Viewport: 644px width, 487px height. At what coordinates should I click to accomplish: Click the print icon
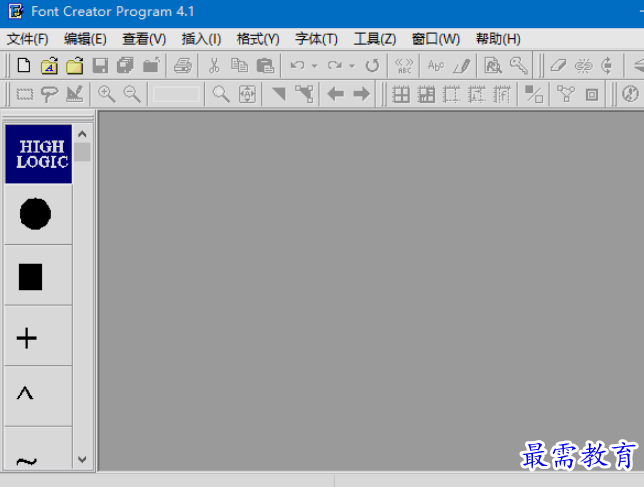point(183,65)
